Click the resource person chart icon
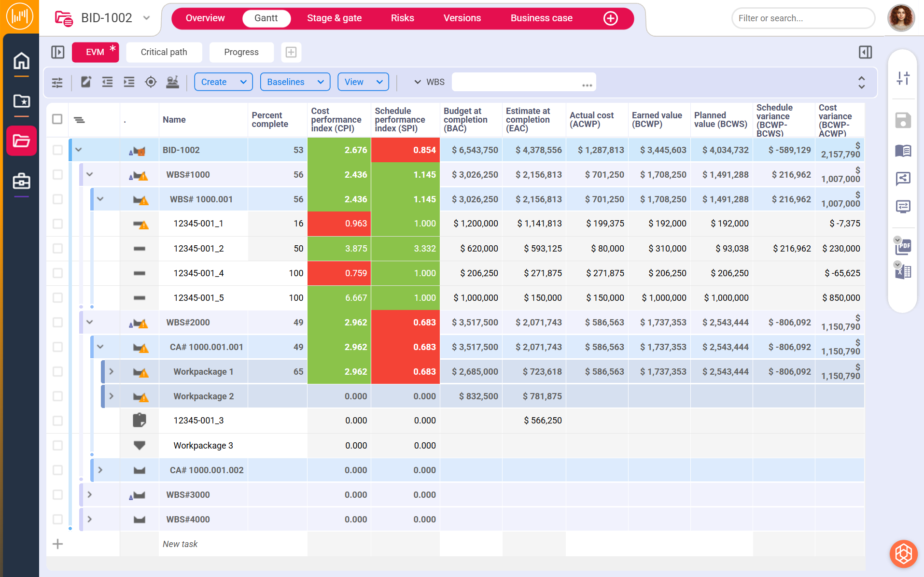The width and height of the screenshot is (924, 577). 172,82
